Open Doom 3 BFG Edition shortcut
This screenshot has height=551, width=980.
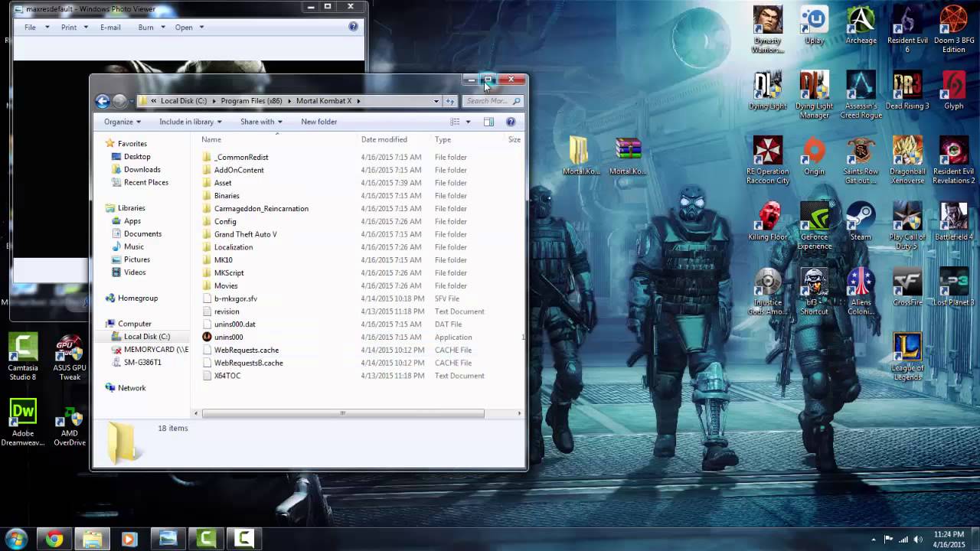954,29
